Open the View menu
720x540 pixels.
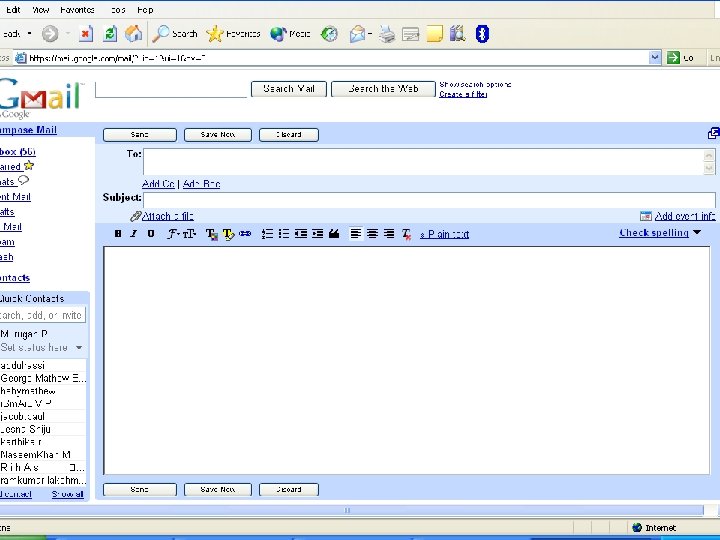point(40,10)
